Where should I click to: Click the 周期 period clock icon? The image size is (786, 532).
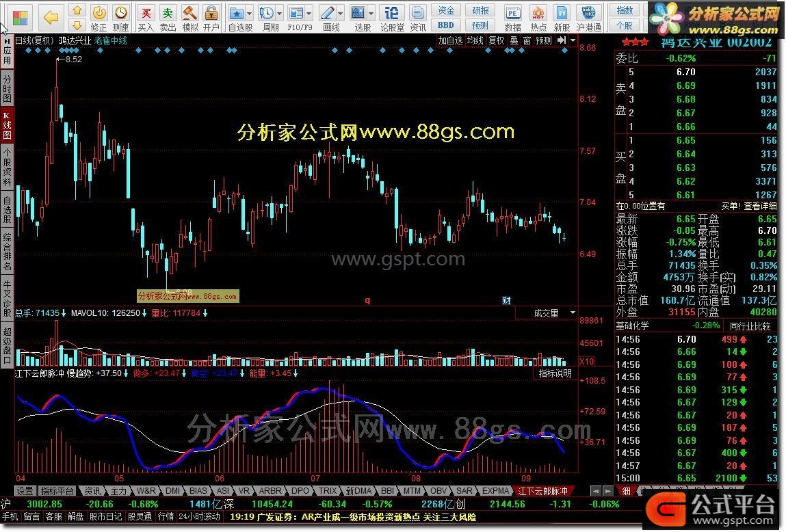[267, 14]
